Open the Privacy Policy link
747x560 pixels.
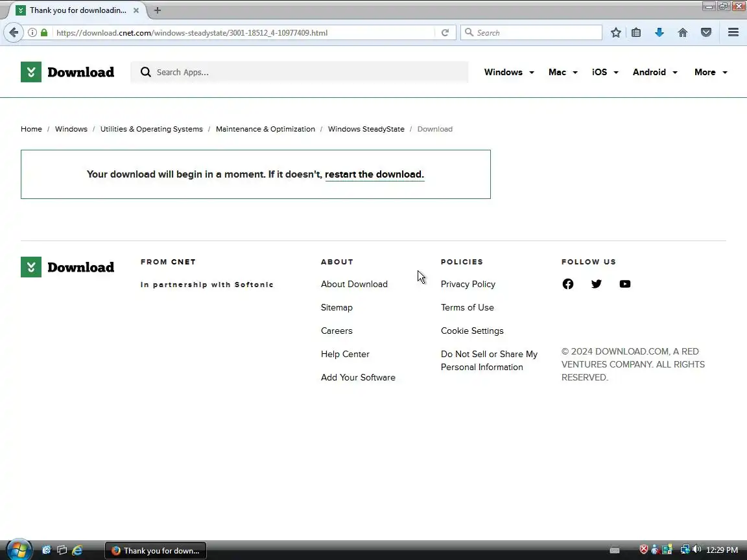click(x=468, y=284)
